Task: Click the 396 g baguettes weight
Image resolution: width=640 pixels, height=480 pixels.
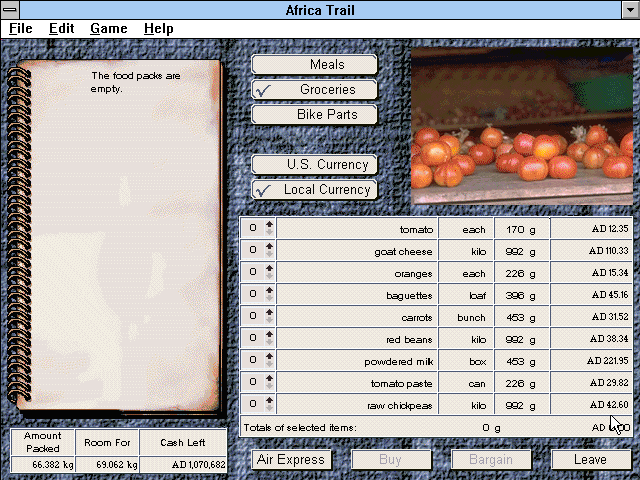Action: (x=520, y=296)
